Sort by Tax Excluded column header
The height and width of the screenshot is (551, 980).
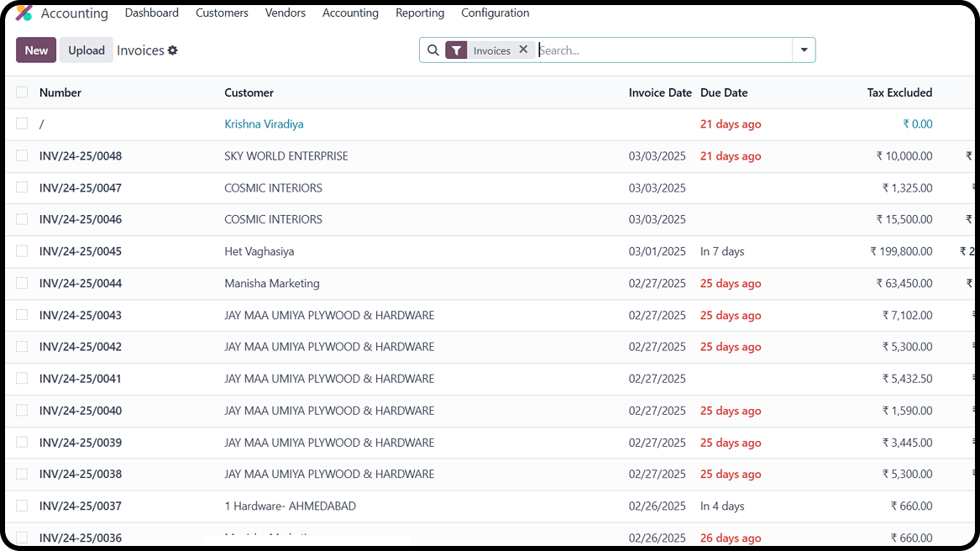899,92
